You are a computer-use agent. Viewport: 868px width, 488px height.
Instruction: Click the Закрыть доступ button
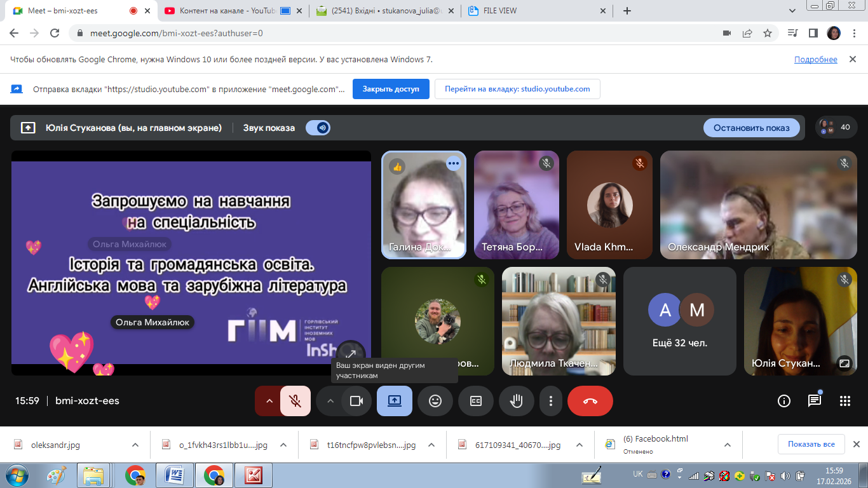click(391, 89)
